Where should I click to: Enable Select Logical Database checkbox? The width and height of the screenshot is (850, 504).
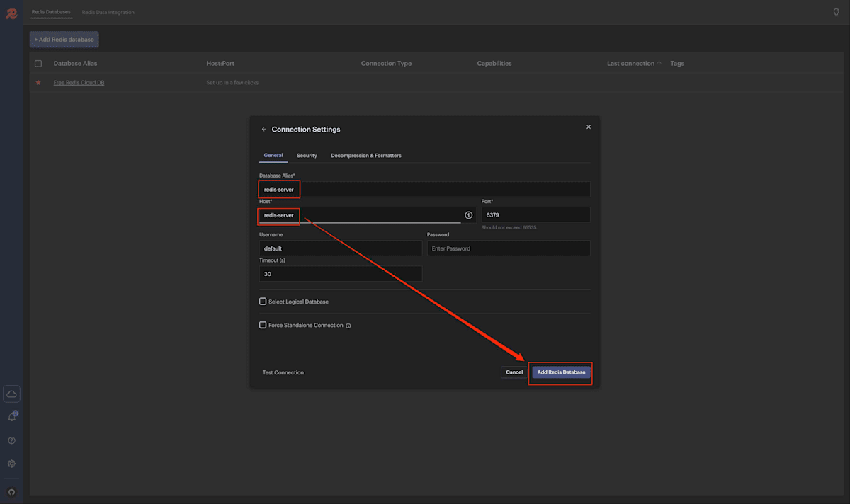pyautogui.click(x=263, y=302)
